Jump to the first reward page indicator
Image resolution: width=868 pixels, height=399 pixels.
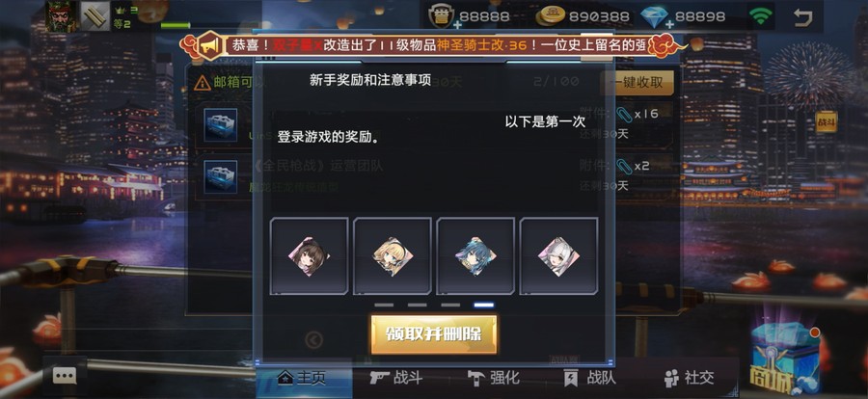point(384,305)
